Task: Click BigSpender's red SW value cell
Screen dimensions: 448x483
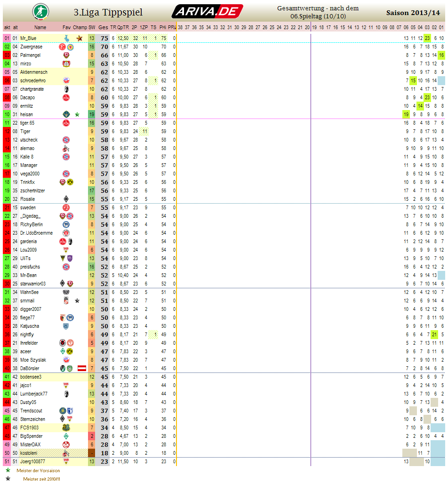Action: coord(92,436)
